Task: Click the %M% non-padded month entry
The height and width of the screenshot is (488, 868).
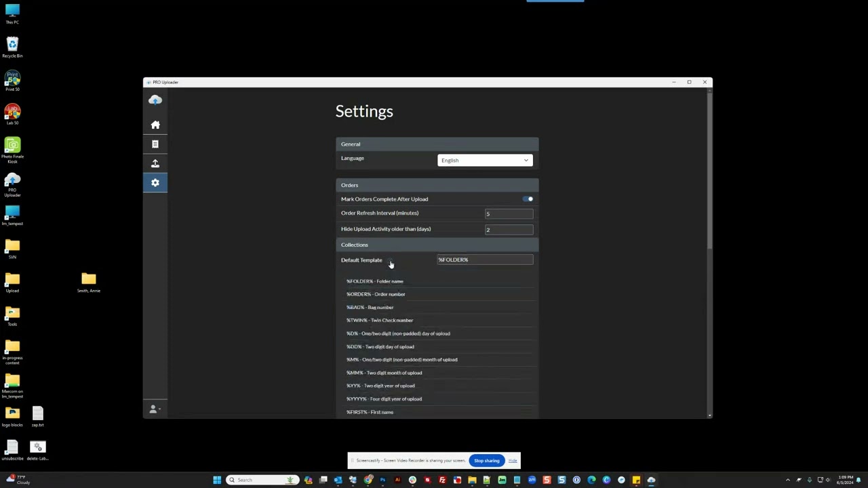Action: 401,360
